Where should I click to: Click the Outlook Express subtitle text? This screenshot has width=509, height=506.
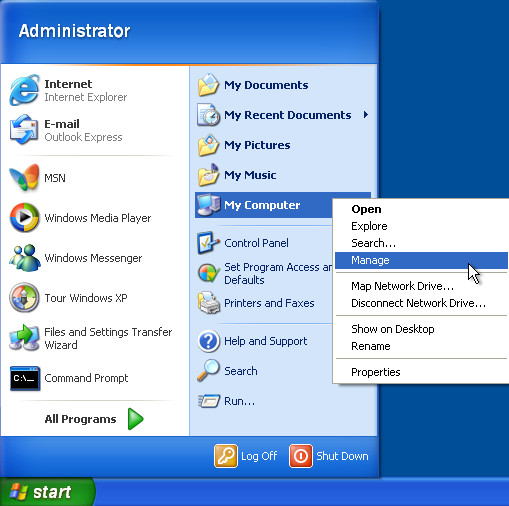(x=83, y=137)
